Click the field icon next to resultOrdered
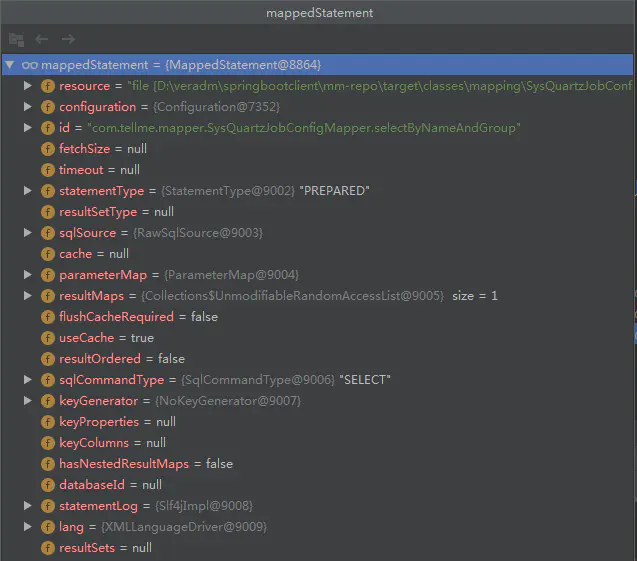Viewport: 637px width, 561px height. point(48,359)
